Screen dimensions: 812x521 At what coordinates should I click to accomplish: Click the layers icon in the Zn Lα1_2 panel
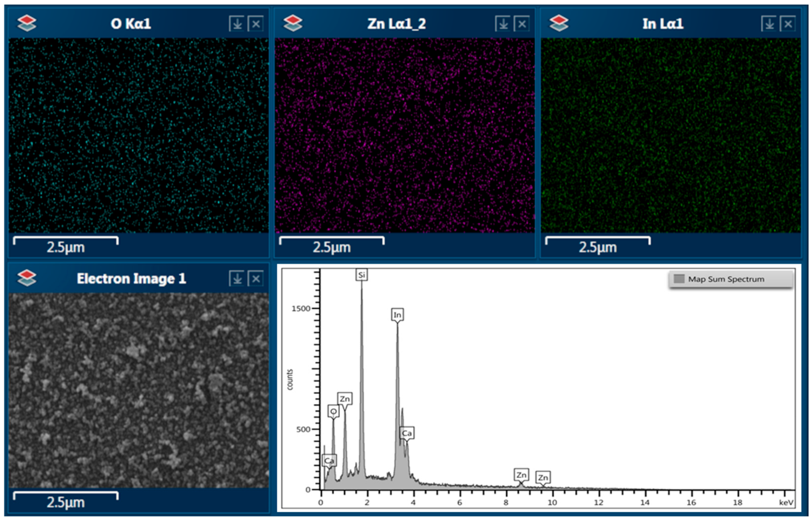coord(293,23)
